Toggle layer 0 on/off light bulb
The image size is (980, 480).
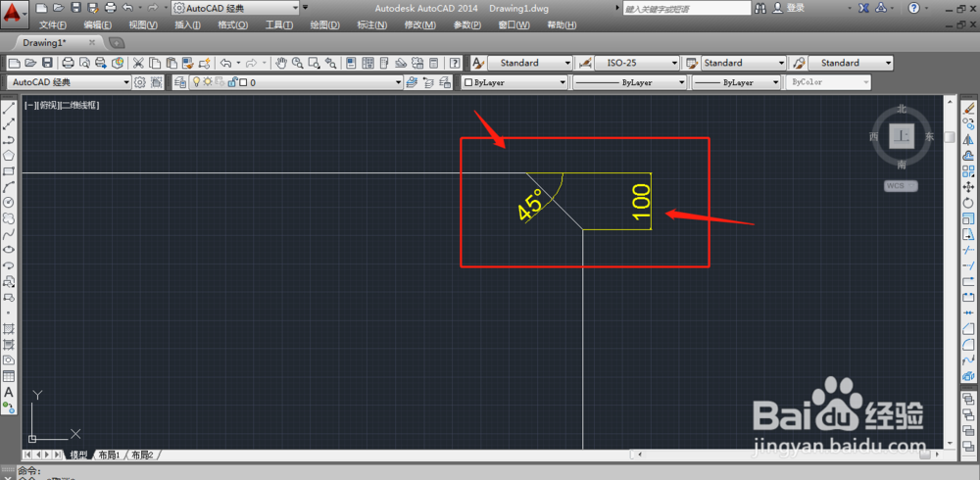[x=196, y=82]
